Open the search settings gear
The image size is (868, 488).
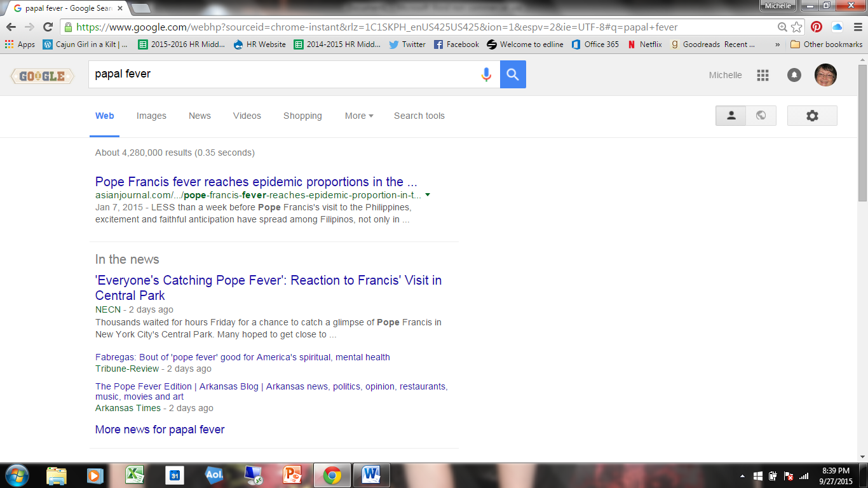[x=811, y=116]
